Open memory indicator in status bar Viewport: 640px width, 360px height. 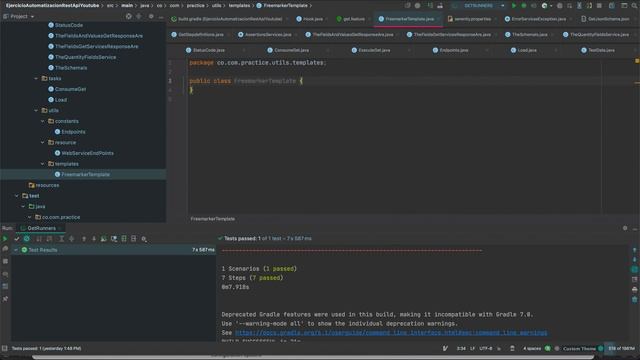pyautogui.click(x=621, y=348)
